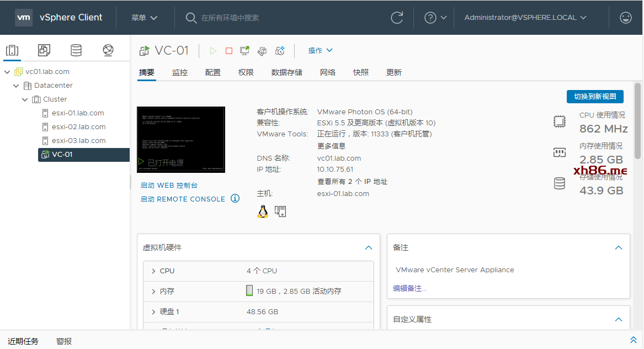Switch to the 快照 tab
The image size is (644, 349).
pos(361,72)
